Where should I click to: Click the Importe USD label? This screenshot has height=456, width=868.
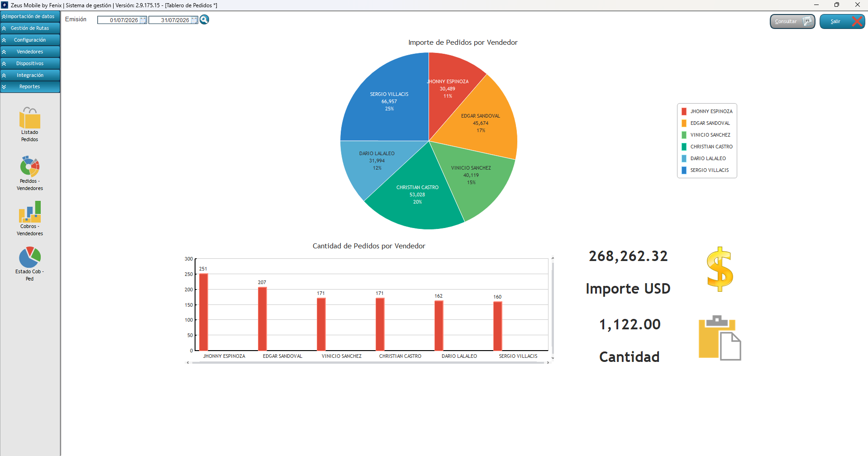pos(628,289)
